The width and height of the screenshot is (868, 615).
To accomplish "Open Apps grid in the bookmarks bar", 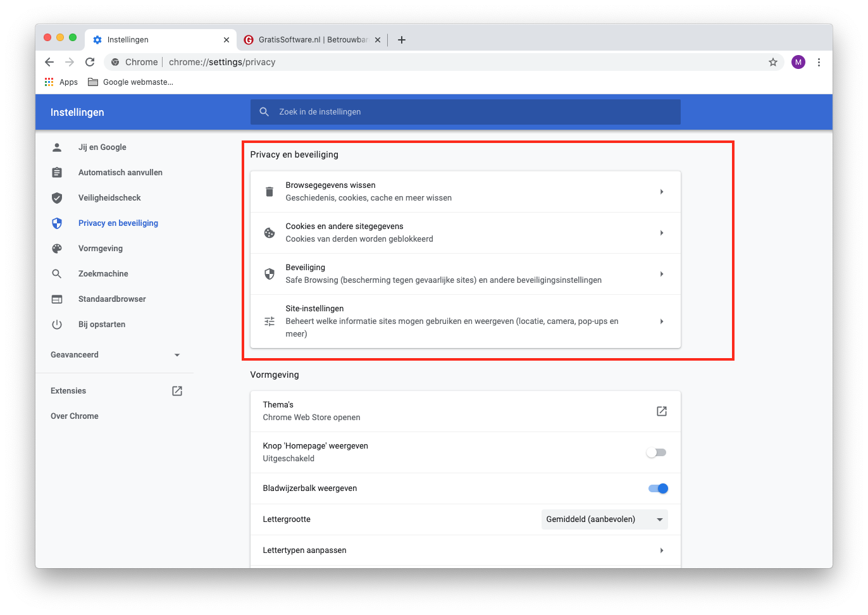I will pyautogui.click(x=61, y=82).
